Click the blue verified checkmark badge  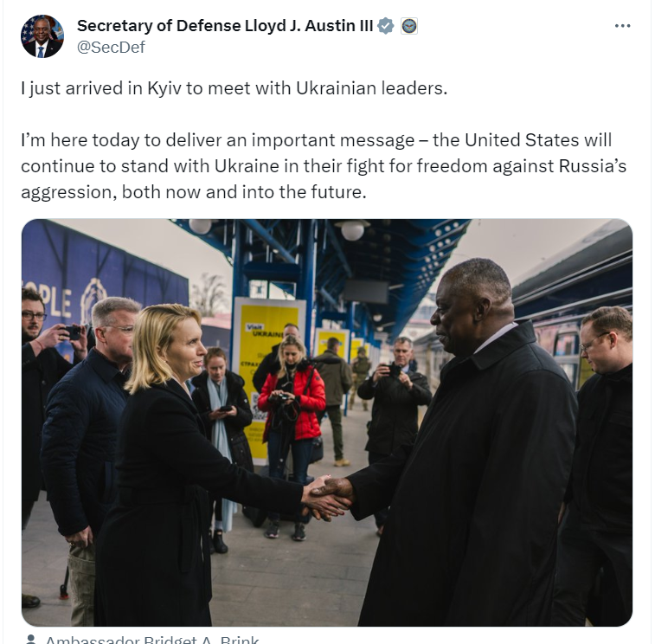pos(385,26)
